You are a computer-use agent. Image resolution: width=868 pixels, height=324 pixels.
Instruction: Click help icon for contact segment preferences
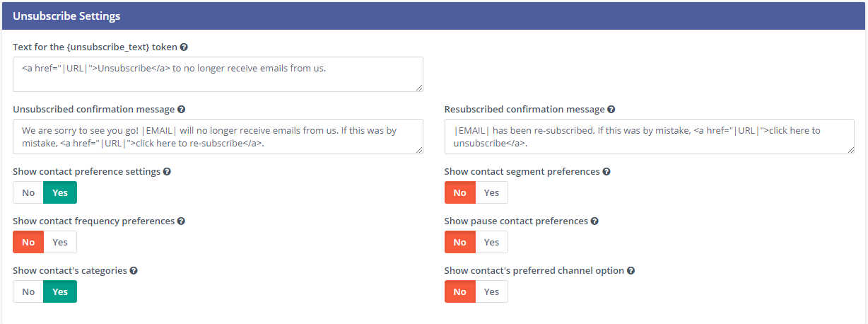[606, 172]
